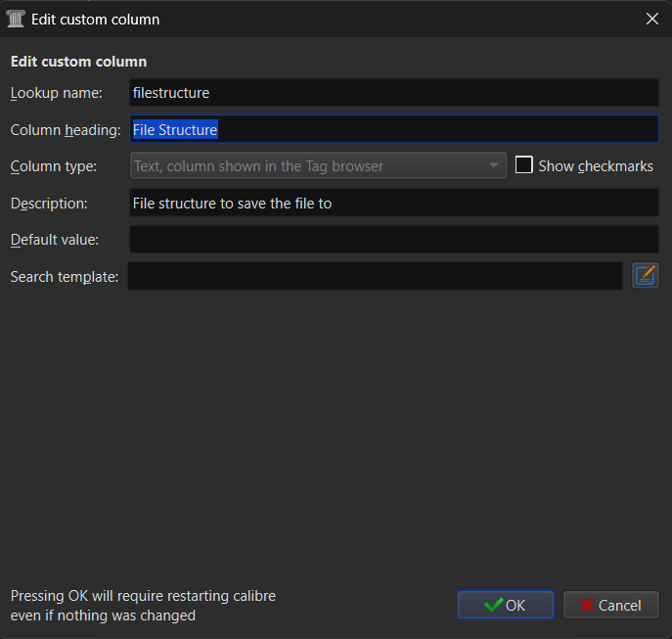The width and height of the screenshot is (672, 639).
Task: Click the Show checkmarks label text
Action: [x=596, y=166]
